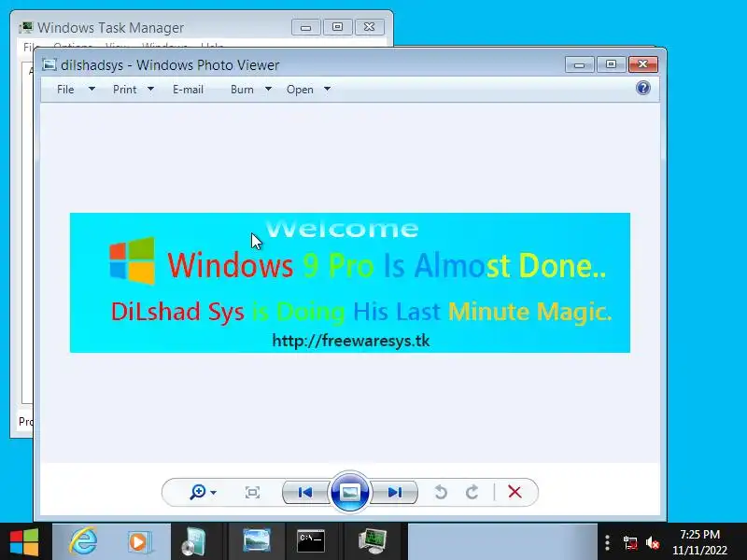Click the displayed Windows 9 Pro image
Image resolution: width=747 pixels, height=560 pixels.
(349, 283)
